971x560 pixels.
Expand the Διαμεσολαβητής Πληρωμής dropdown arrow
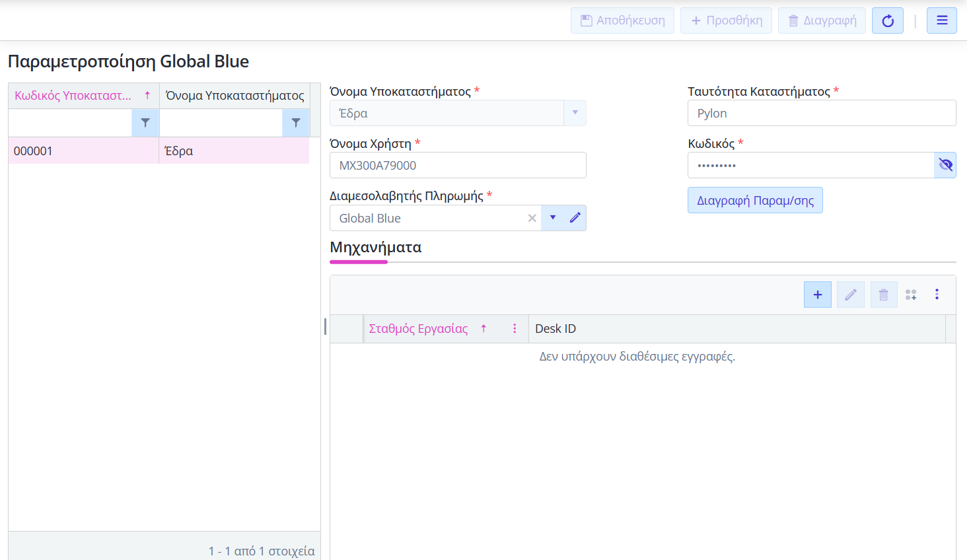tap(553, 218)
